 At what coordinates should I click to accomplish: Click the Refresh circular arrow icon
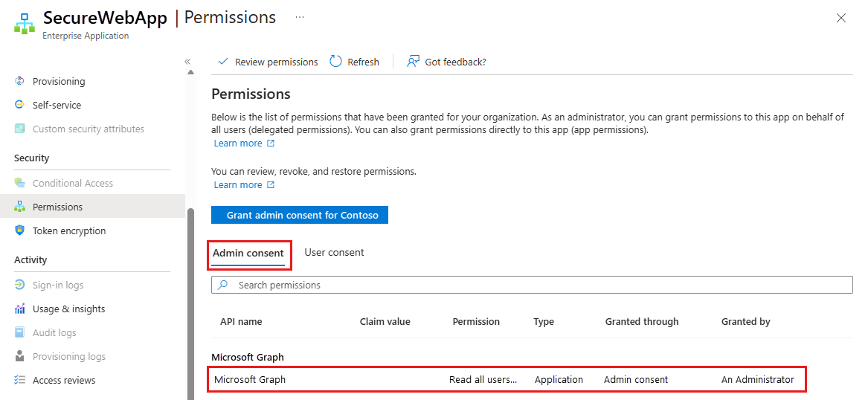pos(335,62)
